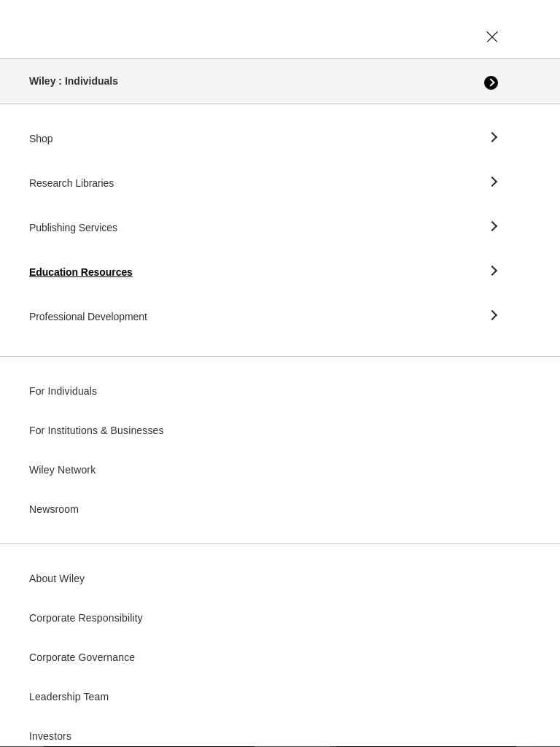Open For Institutions & Businesses link
The height and width of the screenshot is (747, 560).
point(96,430)
